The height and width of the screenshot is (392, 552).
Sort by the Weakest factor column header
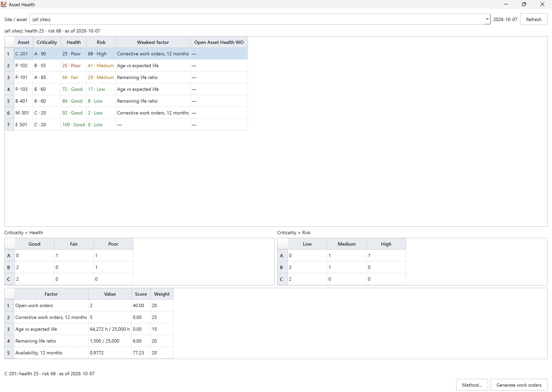click(153, 42)
